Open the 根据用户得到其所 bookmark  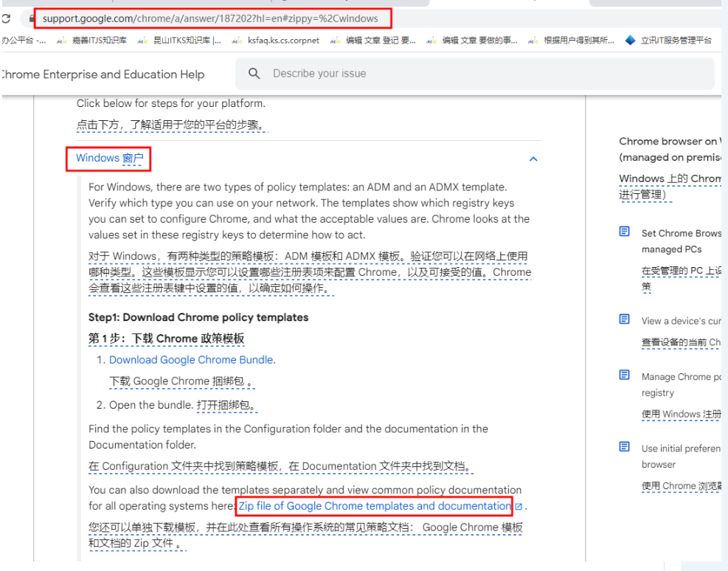[572, 41]
